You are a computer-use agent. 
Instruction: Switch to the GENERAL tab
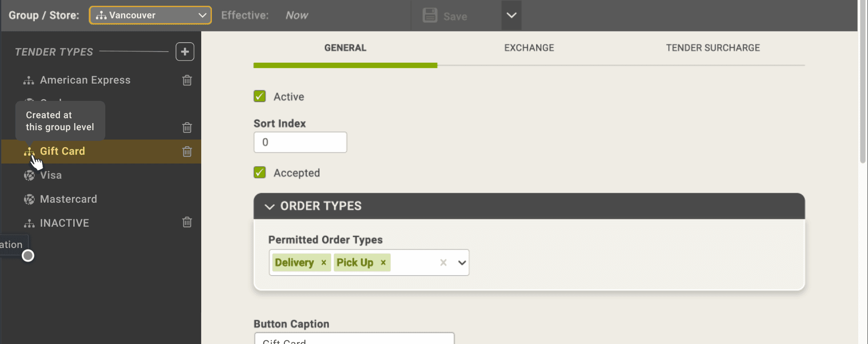click(345, 48)
